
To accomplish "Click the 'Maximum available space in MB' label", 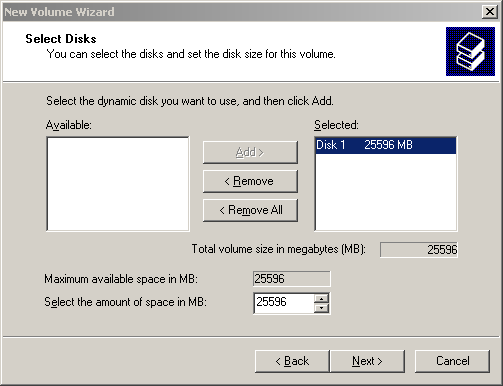I will [121, 279].
